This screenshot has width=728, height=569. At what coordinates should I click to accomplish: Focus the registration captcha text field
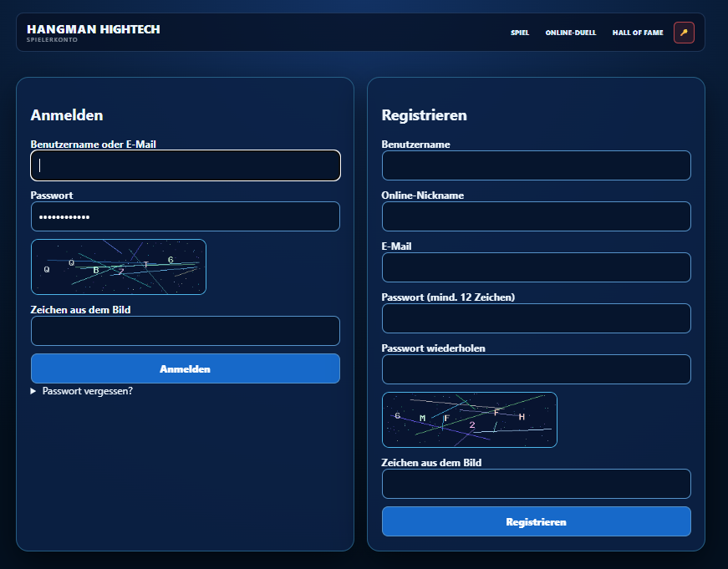point(537,484)
